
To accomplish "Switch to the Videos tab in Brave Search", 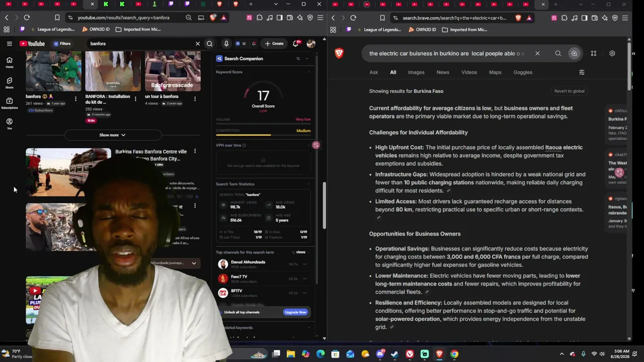I will [469, 72].
